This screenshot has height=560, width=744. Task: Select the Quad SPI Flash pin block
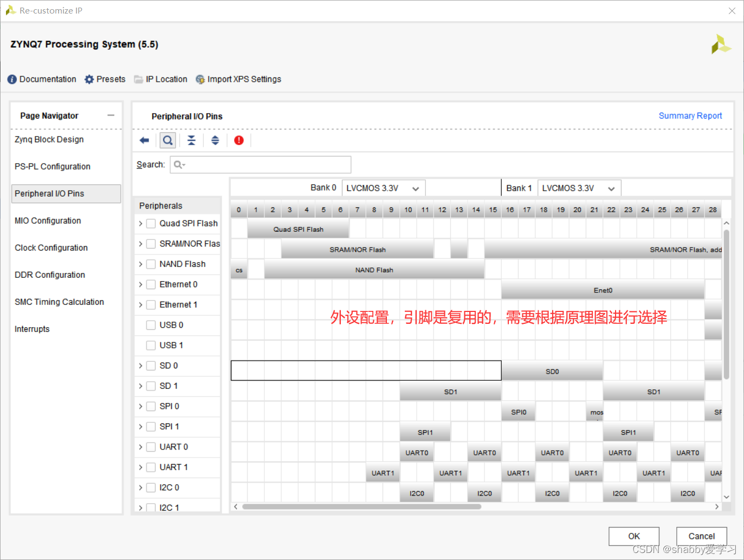[298, 229]
